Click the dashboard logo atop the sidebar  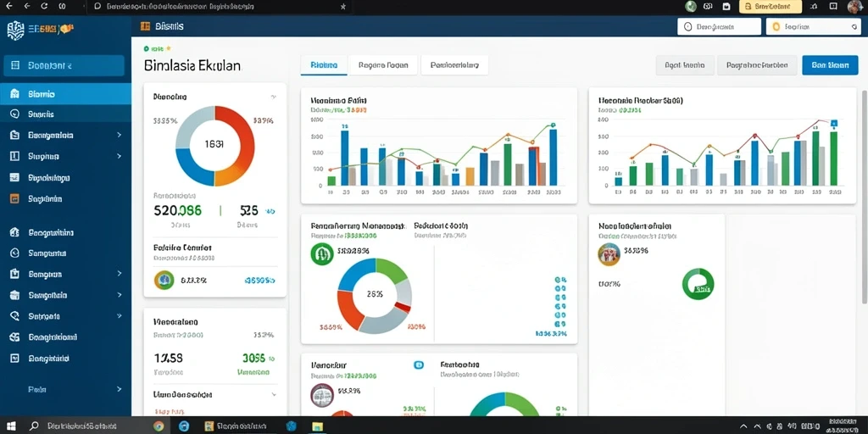pos(15,29)
